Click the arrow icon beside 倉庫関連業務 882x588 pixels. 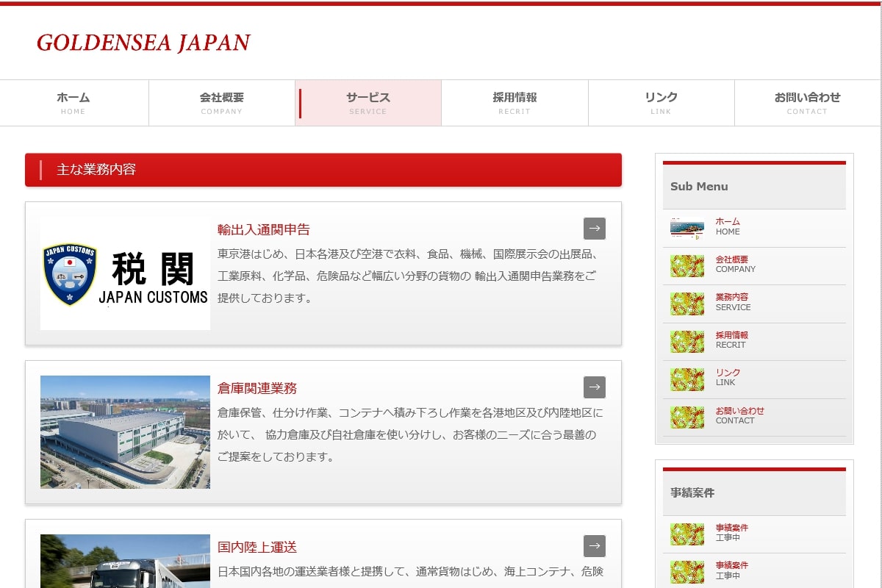pyautogui.click(x=595, y=387)
